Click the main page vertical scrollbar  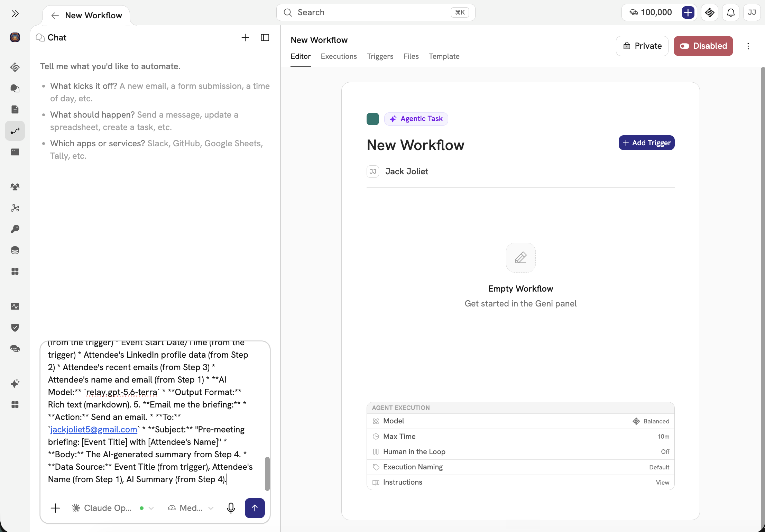(763, 297)
